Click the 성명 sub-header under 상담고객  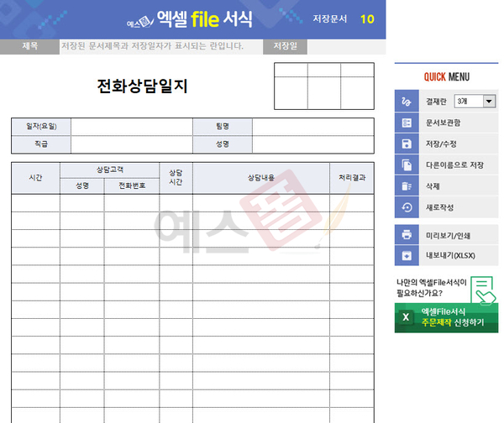[x=82, y=185]
